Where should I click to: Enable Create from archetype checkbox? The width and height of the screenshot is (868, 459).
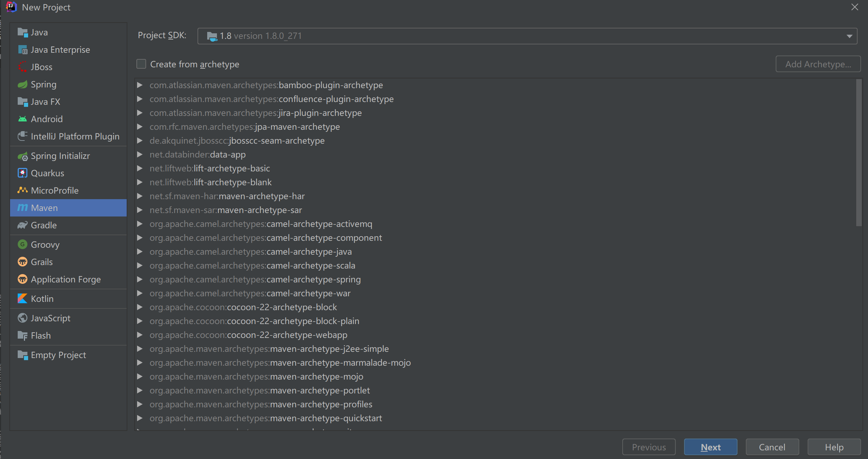pyautogui.click(x=141, y=64)
